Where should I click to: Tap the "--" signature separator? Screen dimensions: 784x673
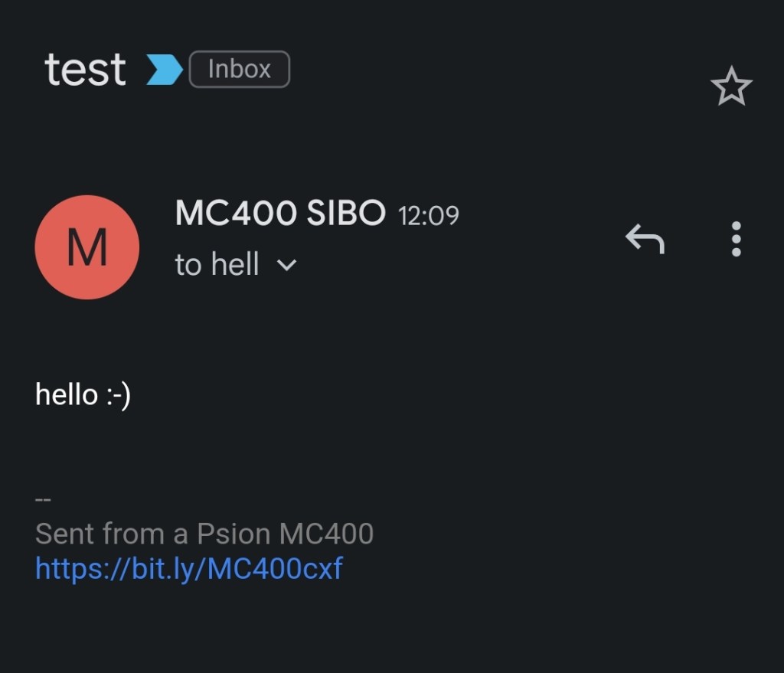(43, 500)
